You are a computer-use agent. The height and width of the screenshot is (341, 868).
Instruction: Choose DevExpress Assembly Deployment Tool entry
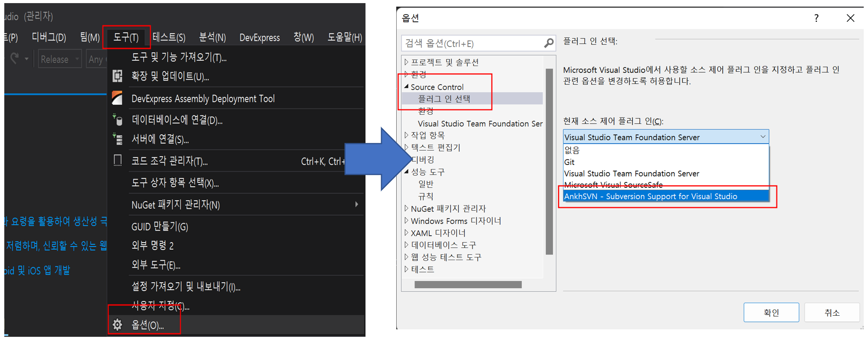point(236,98)
